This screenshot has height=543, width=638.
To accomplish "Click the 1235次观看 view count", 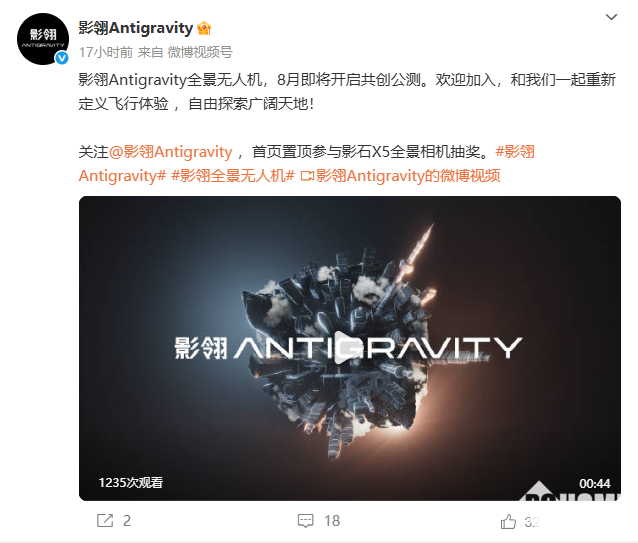I will coord(131,483).
